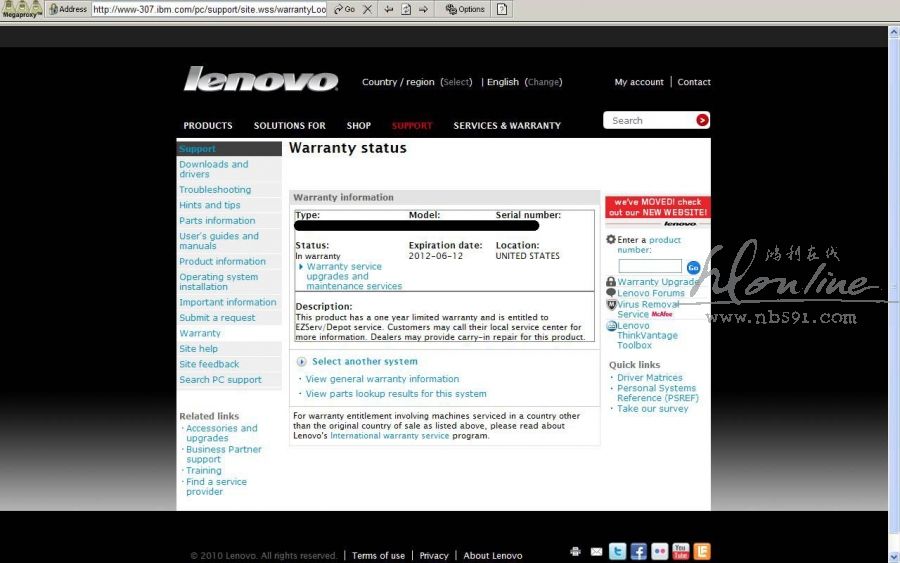
Task: Open the YouTube icon in footer
Action: pos(681,552)
